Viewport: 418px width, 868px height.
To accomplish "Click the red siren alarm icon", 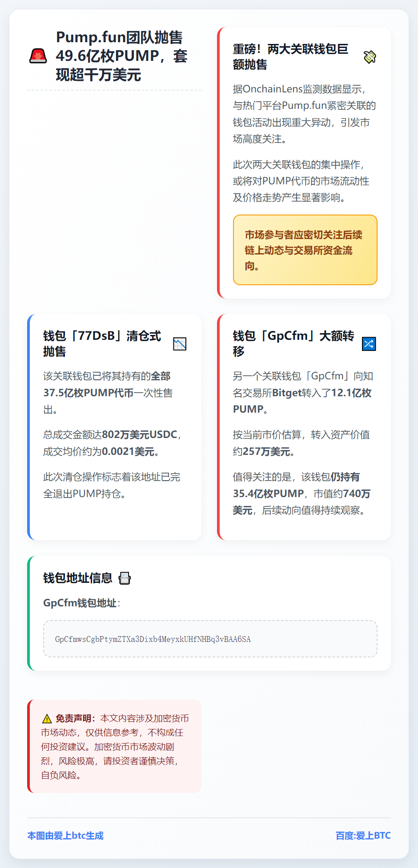I will point(38,56).
